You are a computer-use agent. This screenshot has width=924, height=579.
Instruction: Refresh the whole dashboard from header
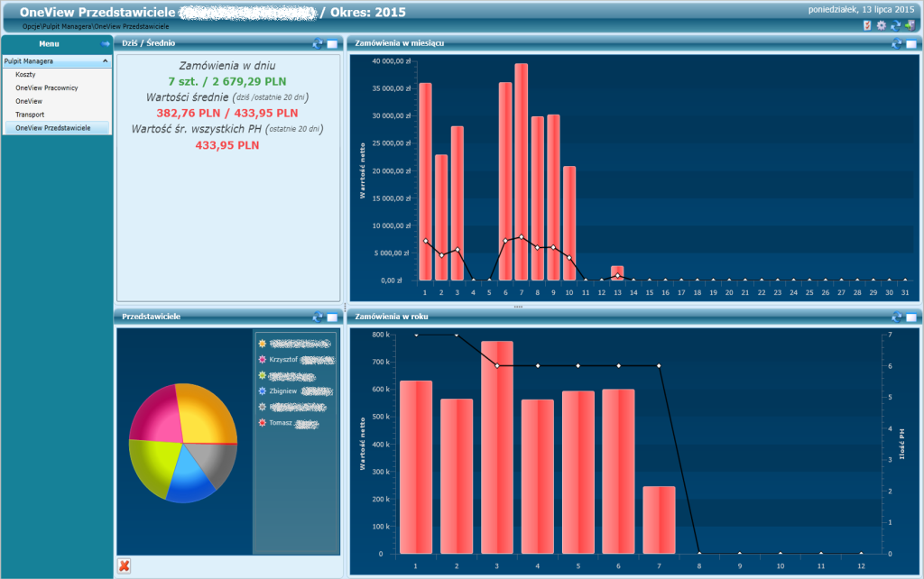tap(896, 25)
